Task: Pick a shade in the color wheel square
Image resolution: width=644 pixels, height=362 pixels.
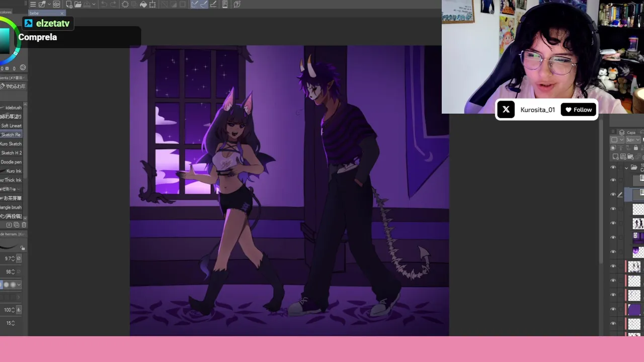Action: coord(4,40)
